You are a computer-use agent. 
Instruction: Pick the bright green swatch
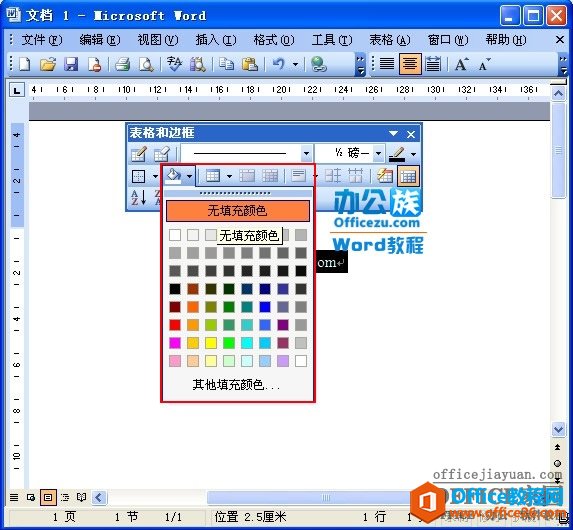point(229,343)
